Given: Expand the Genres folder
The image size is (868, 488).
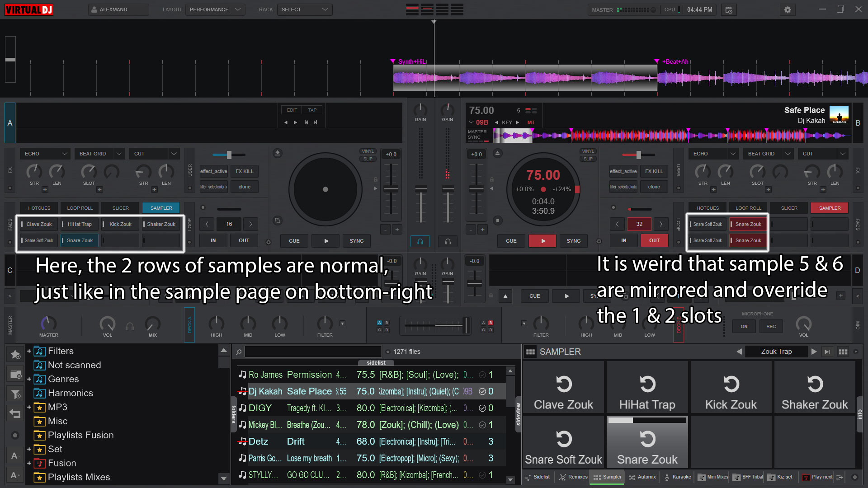Looking at the screenshot, I should (x=29, y=379).
